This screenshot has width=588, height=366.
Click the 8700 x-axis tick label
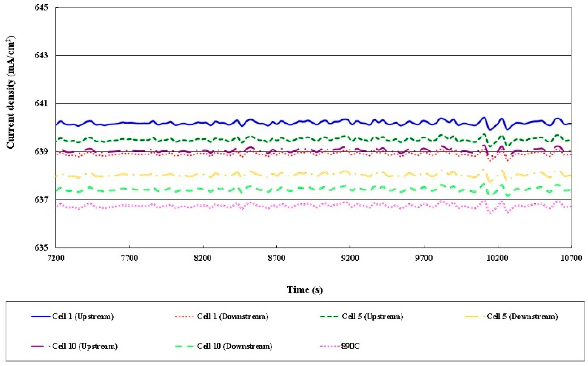(x=276, y=258)
